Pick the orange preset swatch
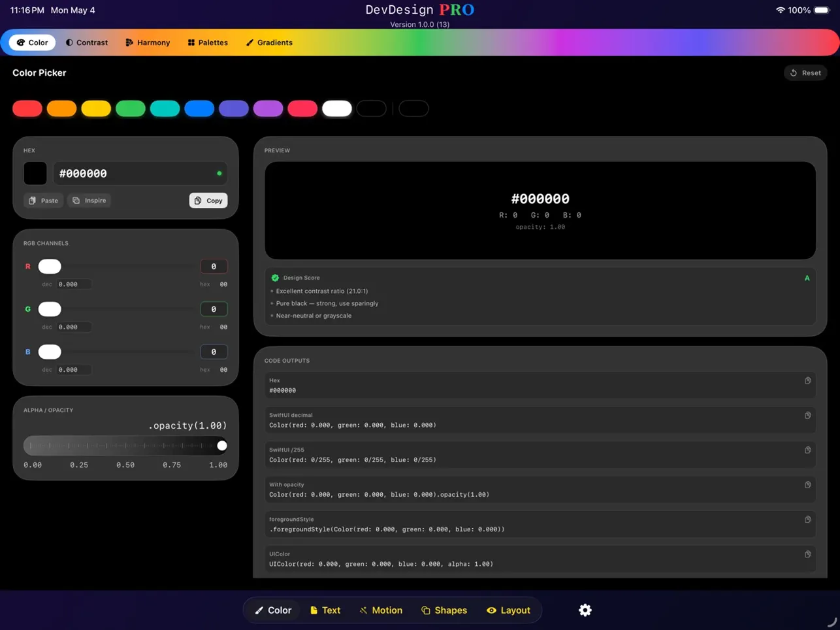Image resolution: width=840 pixels, height=630 pixels. coord(61,108)
